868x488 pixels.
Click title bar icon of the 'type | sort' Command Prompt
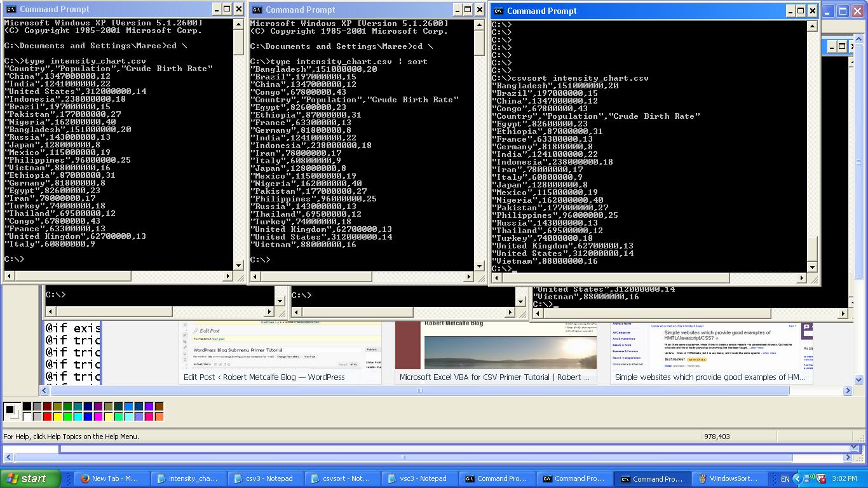(257, 10)
